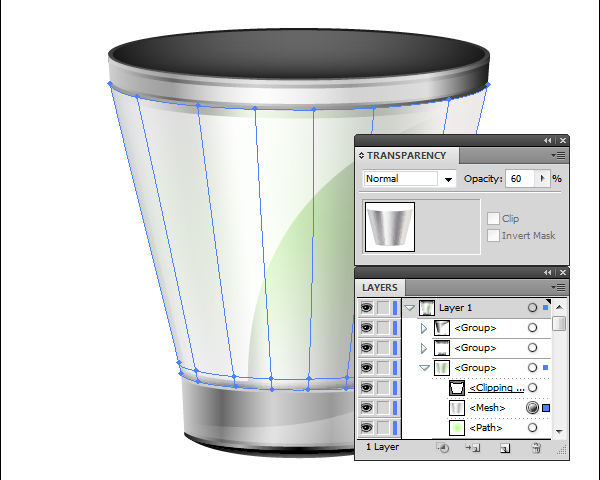Target Layer 1 with its circle icon
This screenshot has width=600, height=480.
click(x=532, y=308)
